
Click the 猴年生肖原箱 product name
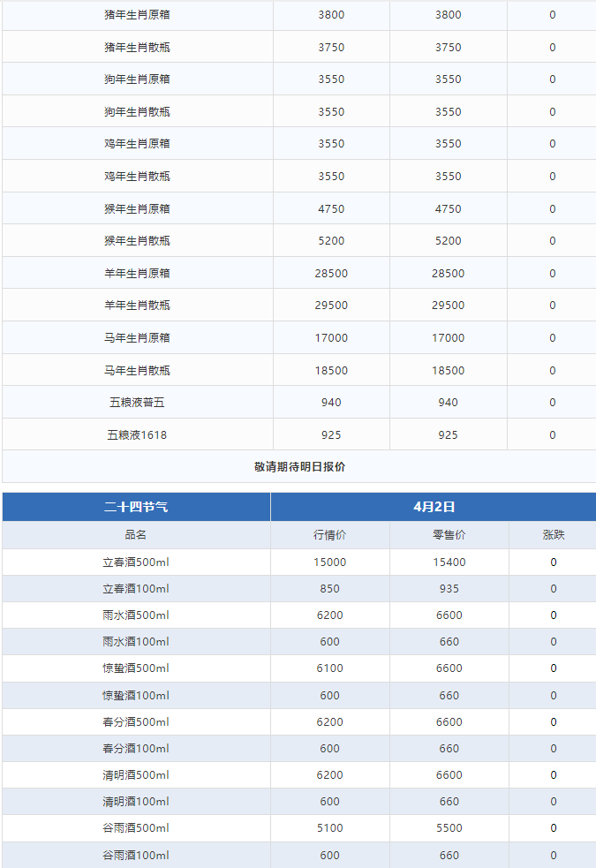pos(137,208)
